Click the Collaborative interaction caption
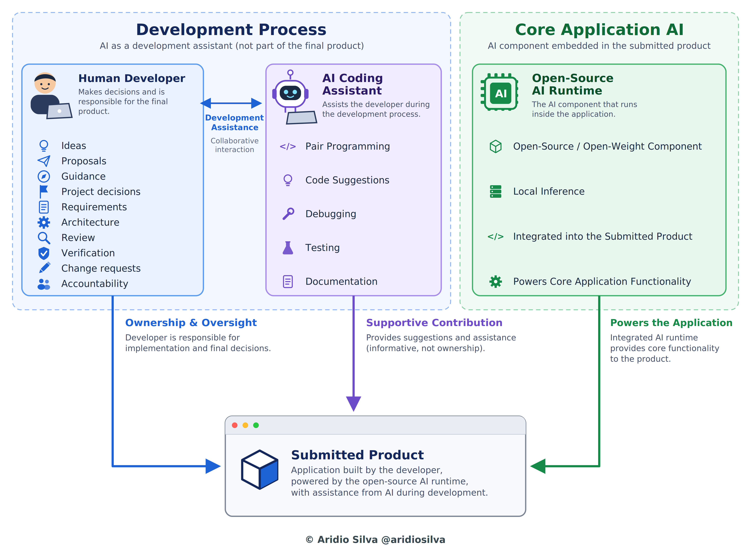The height and width of the screenshot is (560, 751). (234, 145)
